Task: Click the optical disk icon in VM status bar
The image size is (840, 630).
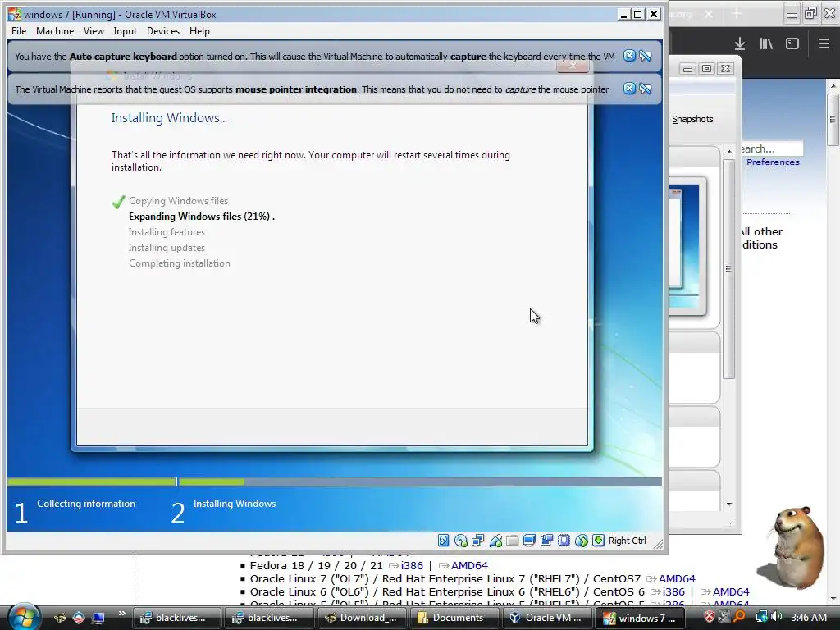Action: [x=461, y=541]
